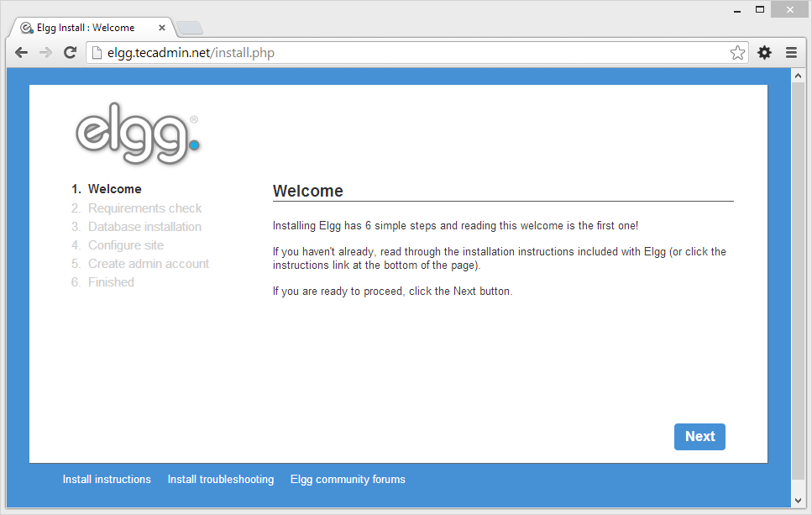Reload the page with the refresh icon
Image resolution: width=812 pixels, height=515 pixels.
pyautogui.click(x=70, y=52)
